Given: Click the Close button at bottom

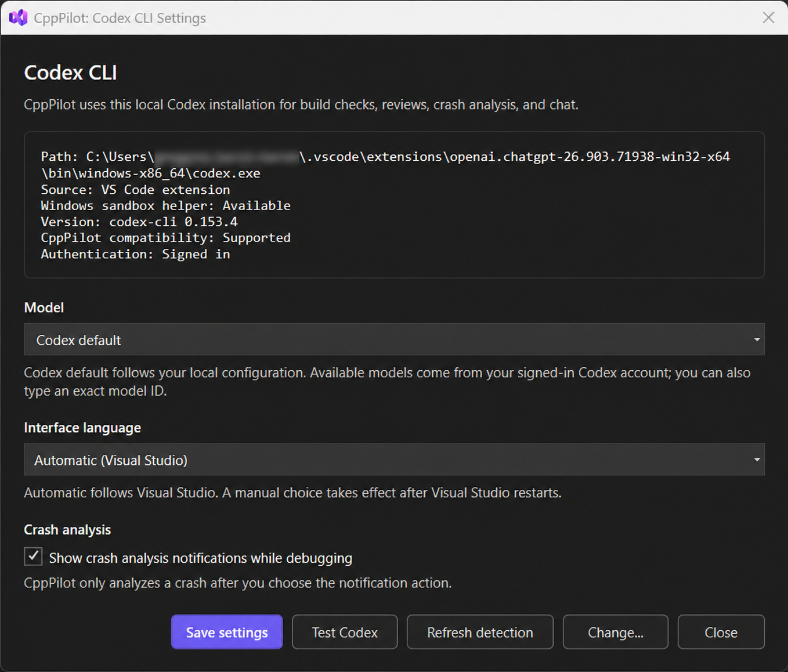Looking at the screenshot, I should click(x=721, y=632).
